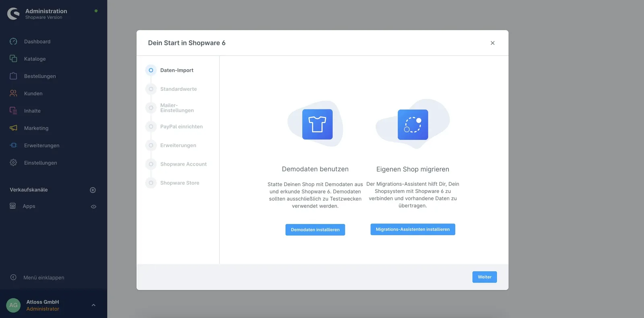Screen dimensions: 644x318
Task: Click the Inhalte content icon
Action: [x=13, y=111]
